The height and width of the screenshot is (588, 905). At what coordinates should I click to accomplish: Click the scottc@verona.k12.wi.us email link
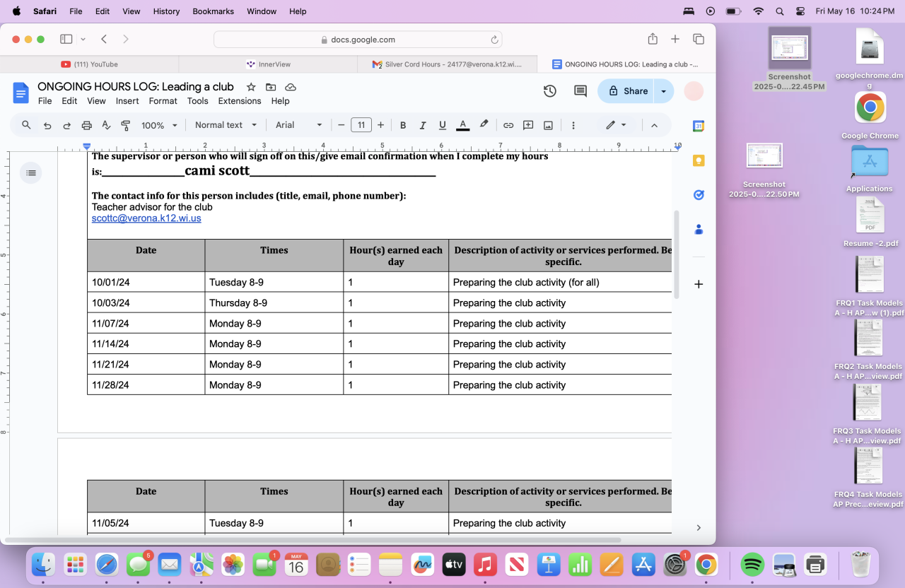(x=146, y=218)
